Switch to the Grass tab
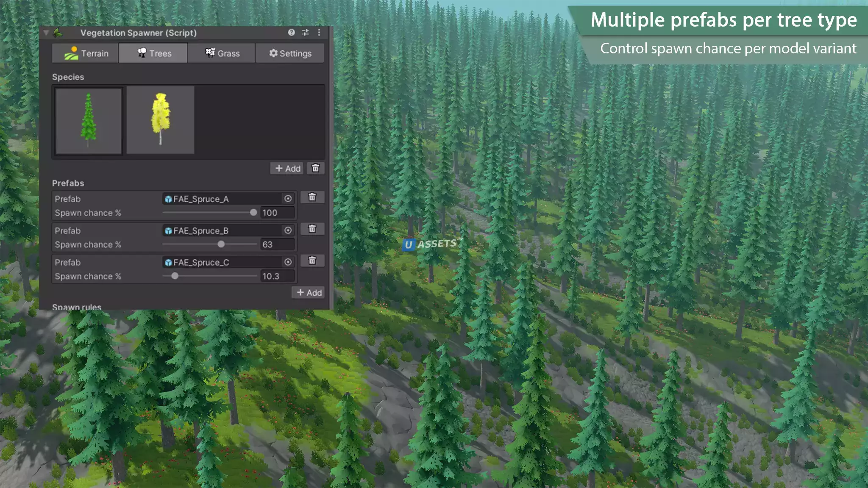868x488 pixels. (x=222, y=53)
